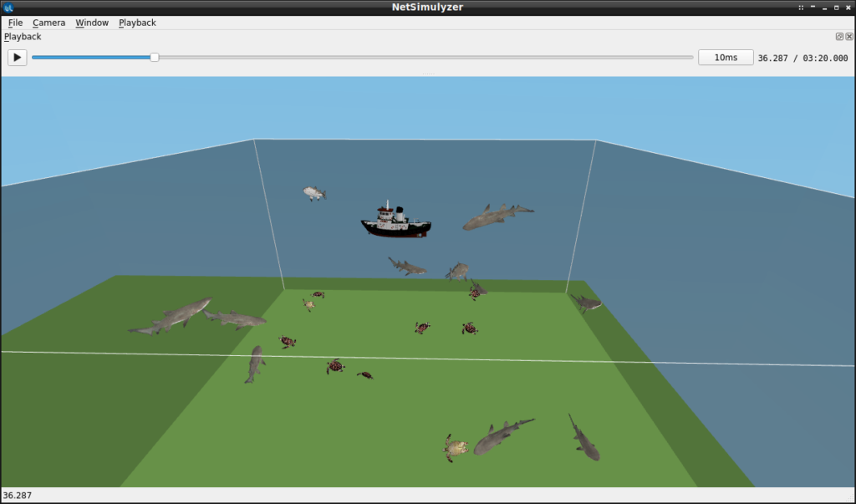This screenshot has width=856, height=504.
Task: Click the white fish near top left
Action: point(314,193)
